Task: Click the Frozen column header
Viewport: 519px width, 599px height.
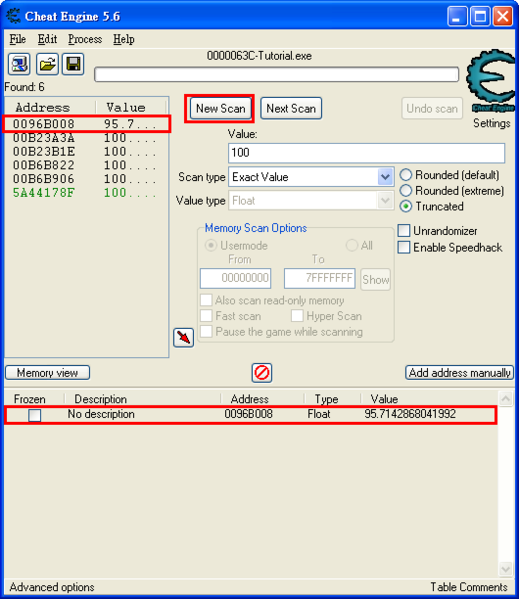Action: [x=29, y=399]
